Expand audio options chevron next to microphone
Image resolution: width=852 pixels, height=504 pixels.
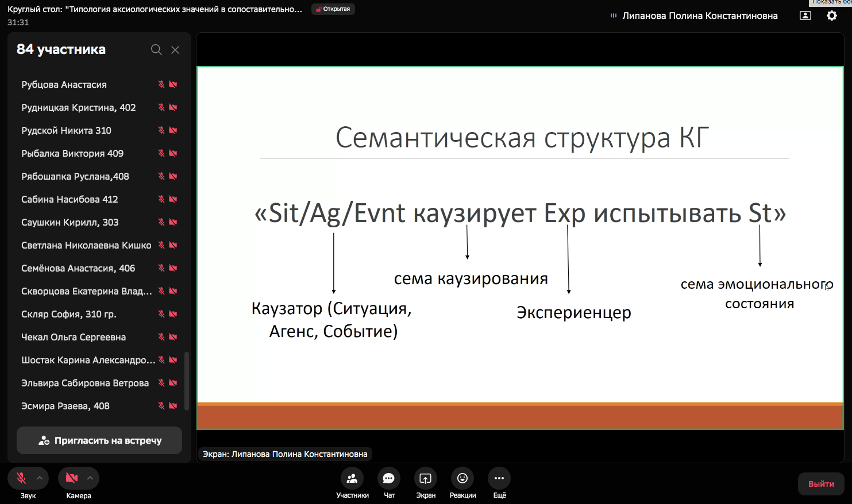pyautogui.click(x=40, y=478)
